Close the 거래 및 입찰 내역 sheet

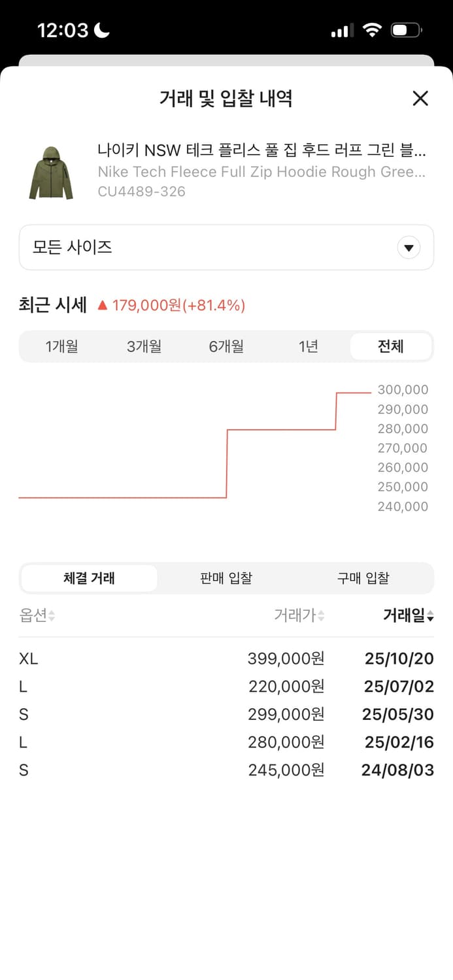[x=420, y=98]
